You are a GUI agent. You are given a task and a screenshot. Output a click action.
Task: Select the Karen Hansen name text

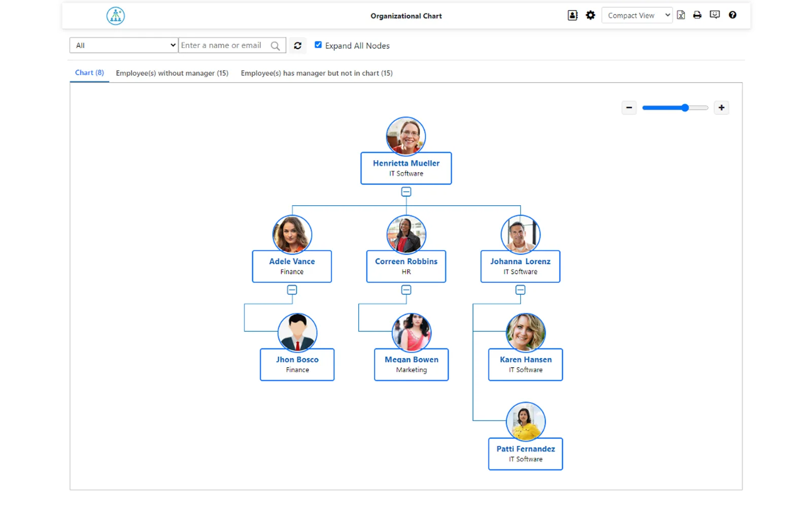[x=526, y=359]
